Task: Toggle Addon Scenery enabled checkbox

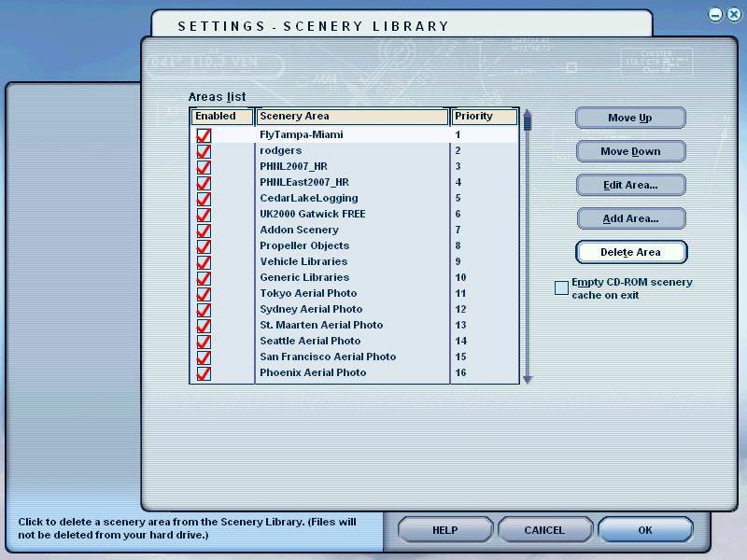Action: [x=204, y=231]
